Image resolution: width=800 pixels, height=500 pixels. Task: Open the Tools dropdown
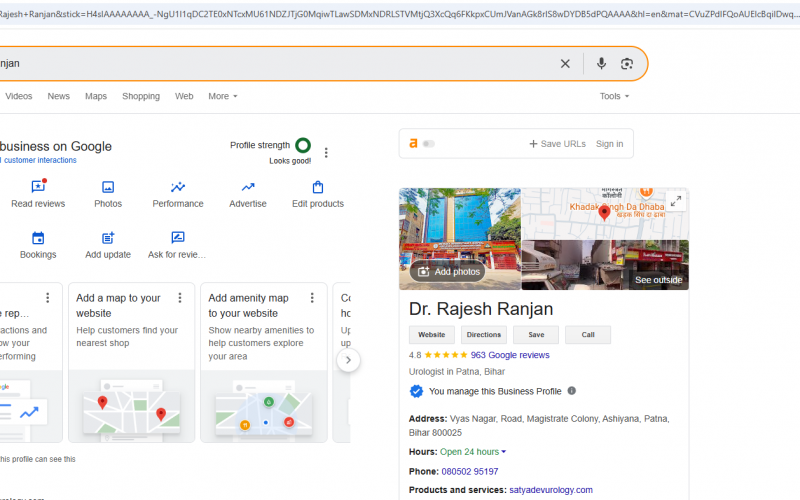click(614, 96)
